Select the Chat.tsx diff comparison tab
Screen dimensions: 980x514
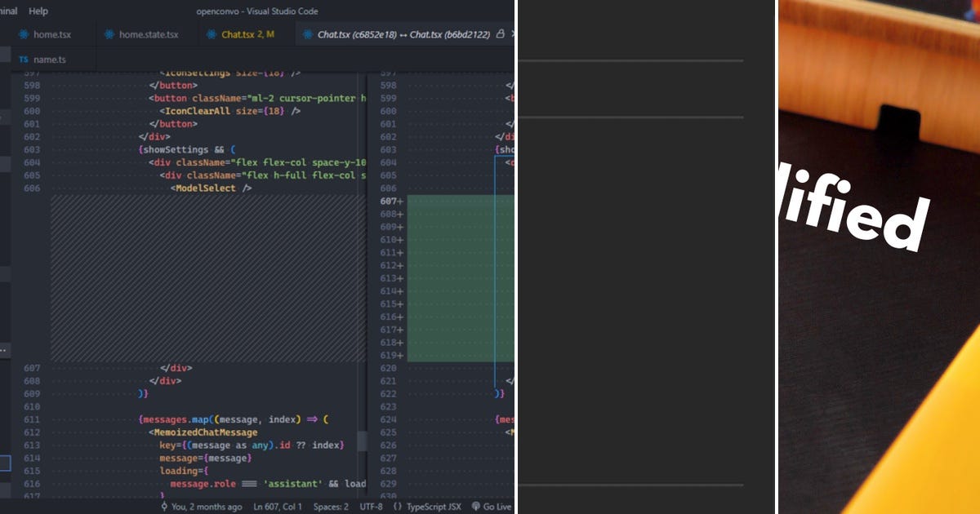tap(400, 34)
